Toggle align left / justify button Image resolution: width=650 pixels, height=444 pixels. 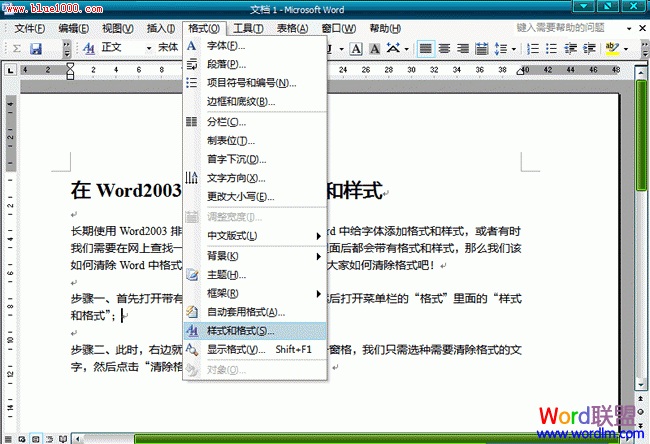425,49
